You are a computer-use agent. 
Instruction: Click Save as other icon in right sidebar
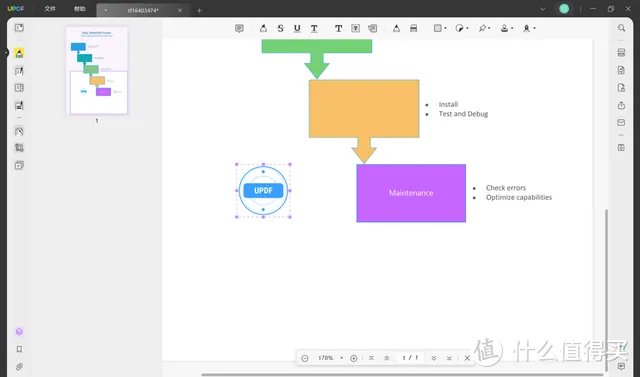[621, 148]
